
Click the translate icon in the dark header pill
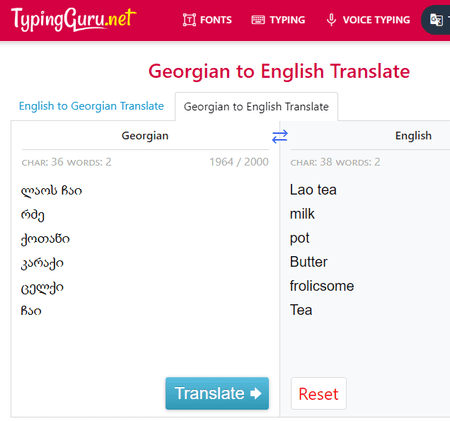pos(436,20)
